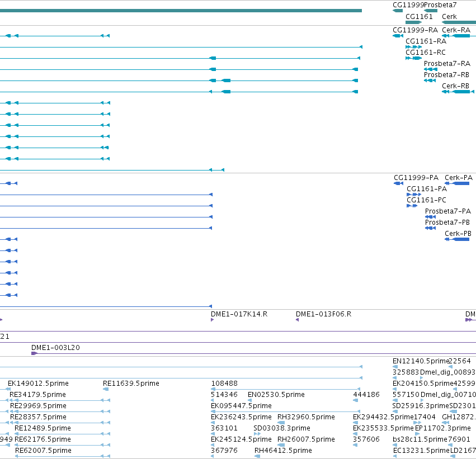Screen dimensions: 476x459
Task: Select the Cerk-PA protein label
Action: click(x=459, y=178)
